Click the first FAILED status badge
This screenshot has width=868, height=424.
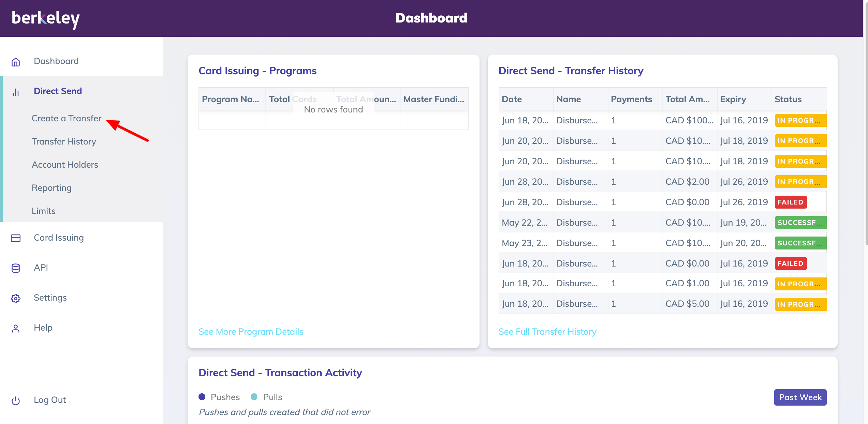point(790,202)
